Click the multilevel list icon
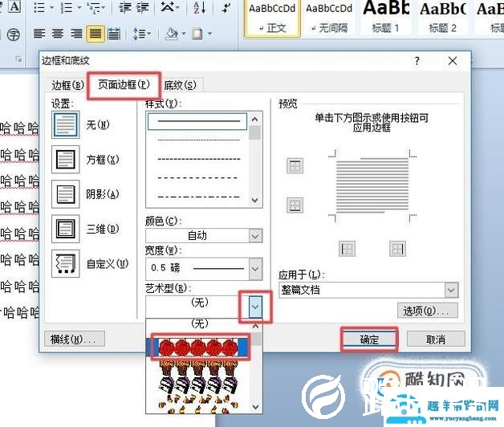Image resolution: width=504 pixels, height=427 pixels. (94, 8)
